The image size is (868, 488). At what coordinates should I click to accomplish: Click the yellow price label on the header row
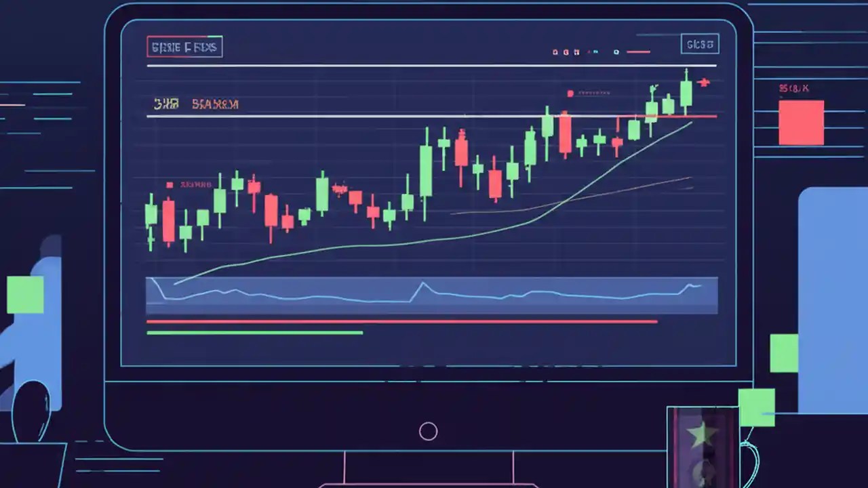pos(166,104)
